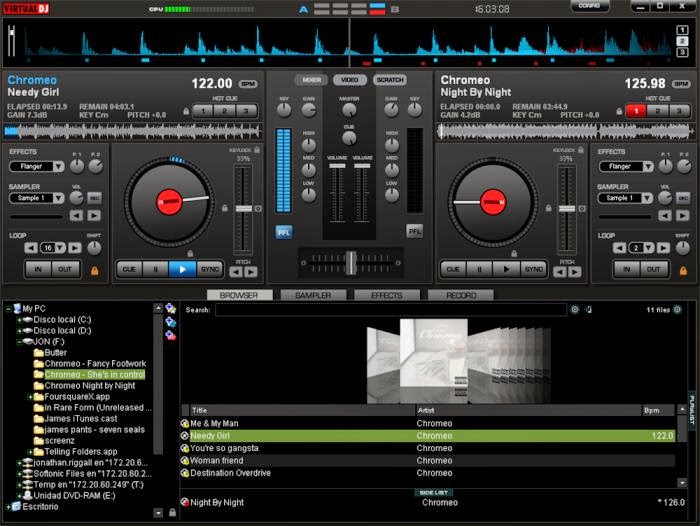Pause the right deck

479,269
